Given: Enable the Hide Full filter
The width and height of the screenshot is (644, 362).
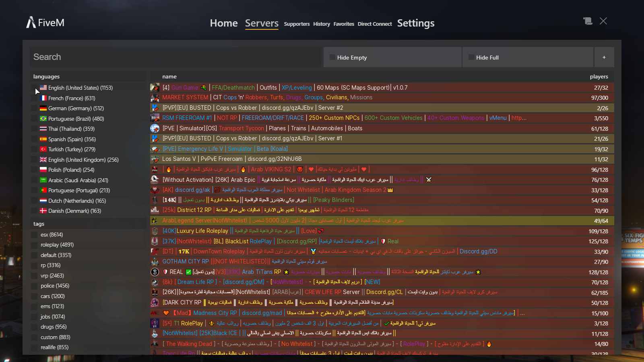Looking at the screenshot, I should 471,57.
